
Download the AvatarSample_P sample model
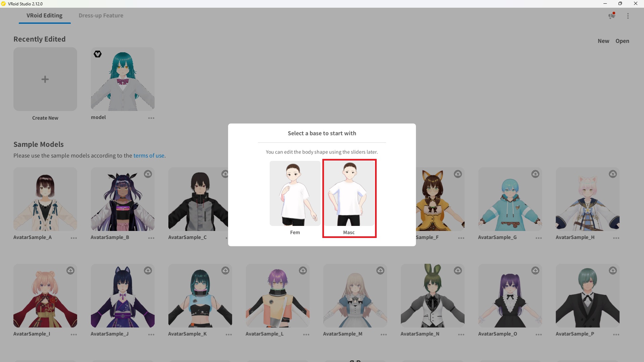tap(613, 270)
